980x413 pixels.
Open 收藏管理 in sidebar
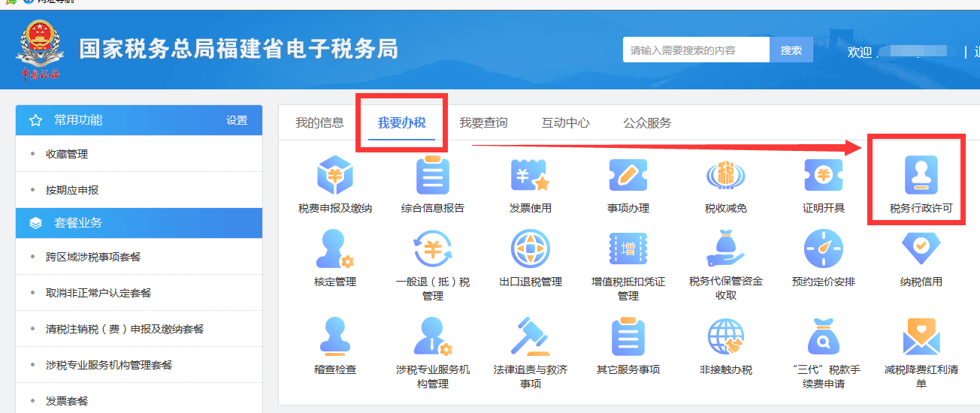(139, 154)
